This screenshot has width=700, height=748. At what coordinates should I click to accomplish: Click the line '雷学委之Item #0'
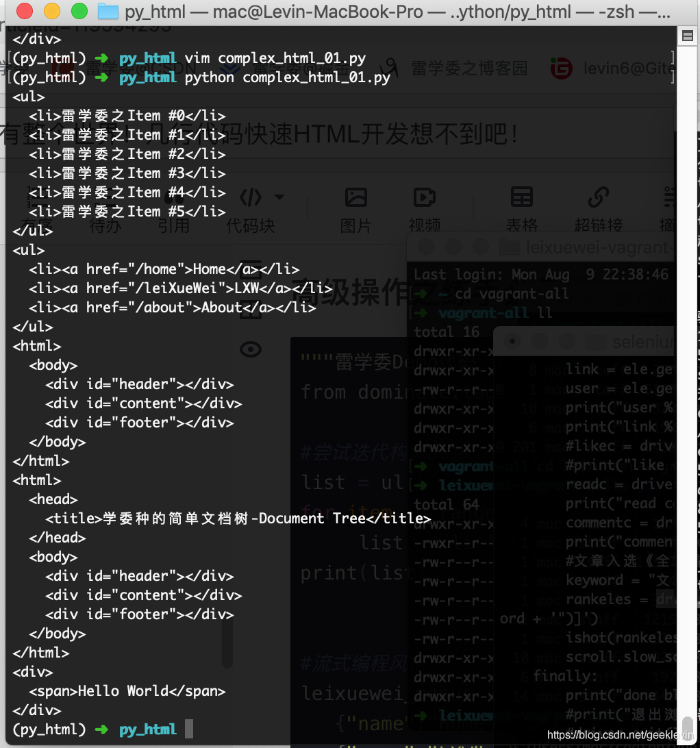coord(127,116)
